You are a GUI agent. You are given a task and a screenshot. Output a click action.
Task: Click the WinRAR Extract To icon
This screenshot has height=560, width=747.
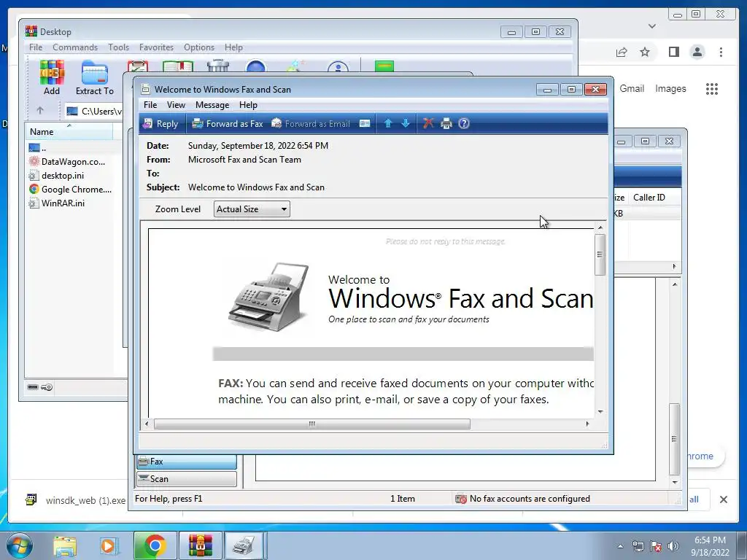point(95,78)
